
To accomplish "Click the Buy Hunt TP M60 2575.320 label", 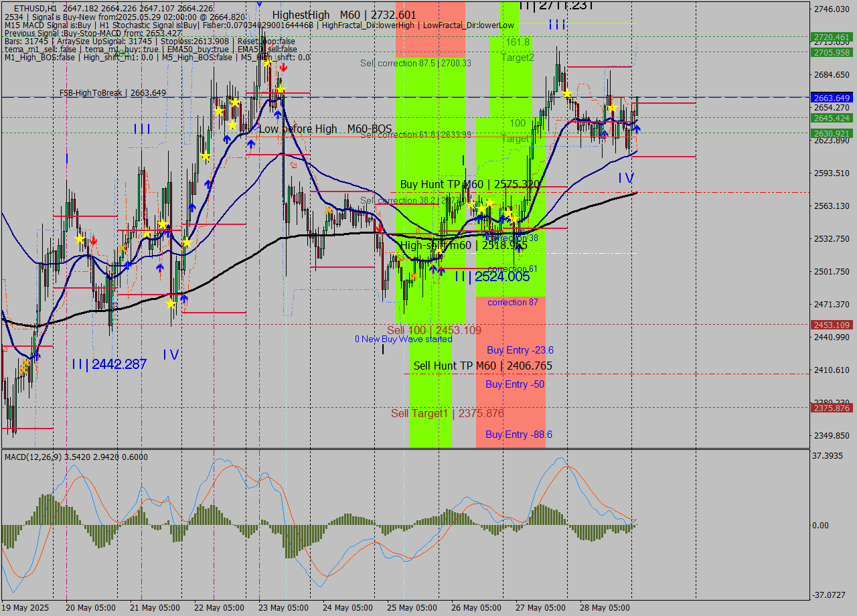I will [472, 184].
